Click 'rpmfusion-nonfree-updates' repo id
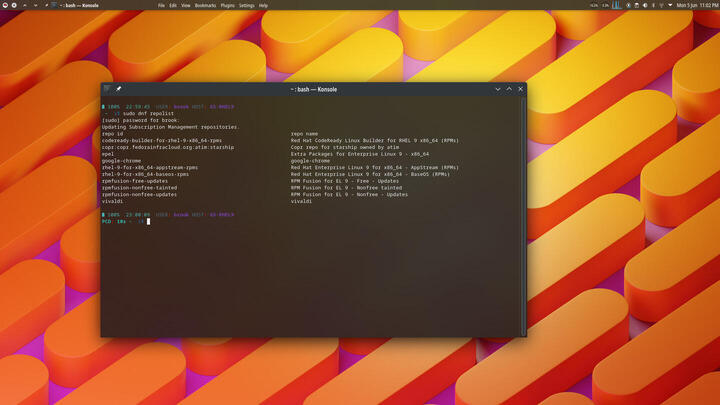The width and height of the screenshot is (720, 405). [139, 195]
